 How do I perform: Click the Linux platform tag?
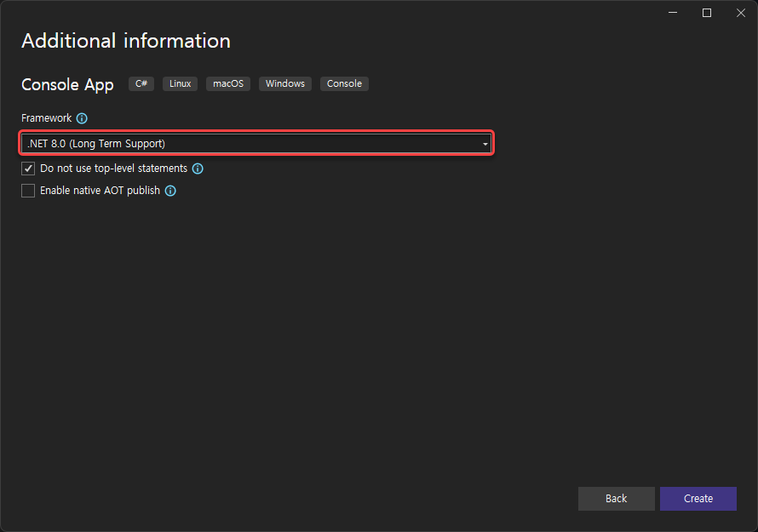[181, 83]
